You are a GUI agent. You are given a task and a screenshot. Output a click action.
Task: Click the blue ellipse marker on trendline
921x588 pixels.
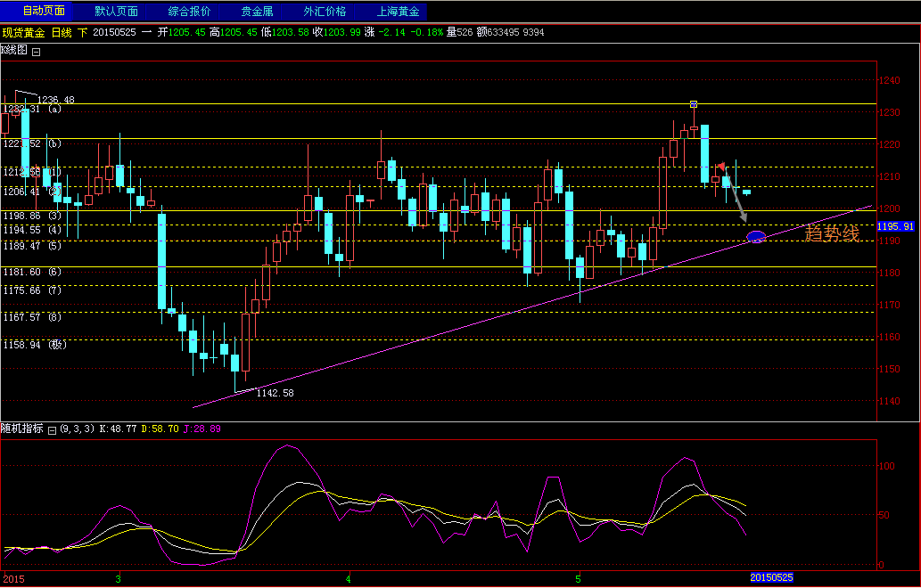click(756, 237)
